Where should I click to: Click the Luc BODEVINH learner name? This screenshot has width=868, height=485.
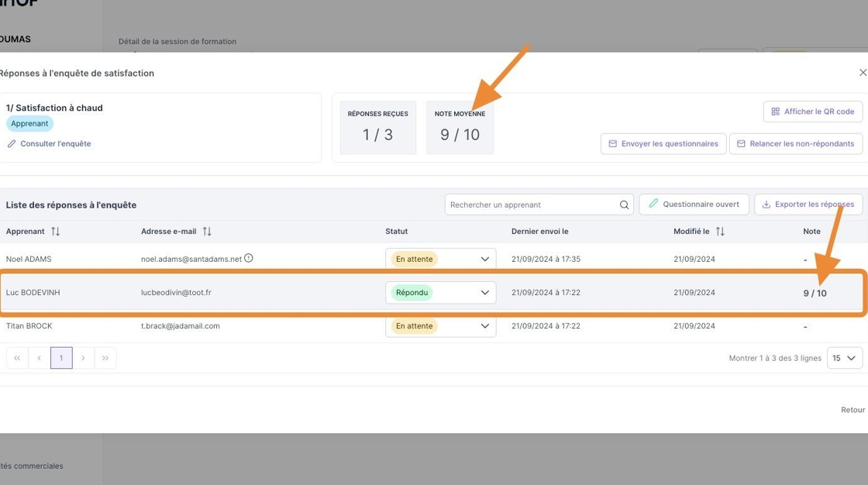pyautogui.click(x=33, y=292)
